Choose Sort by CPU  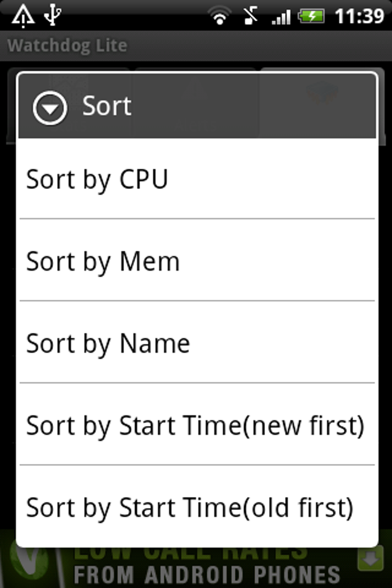tap(197, 179)
